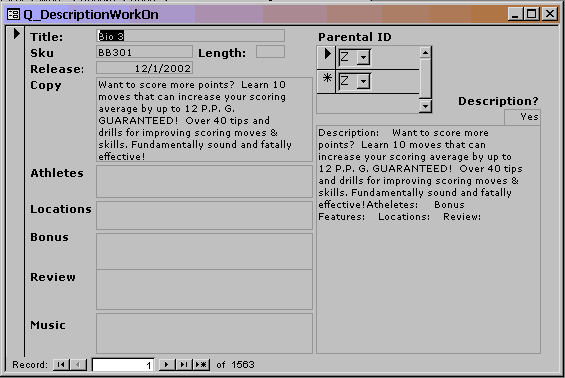Image resolution: width=565 pixels, height=378 pixels.
Task: Click the Title: label
Action: click(x=46, y=37)
